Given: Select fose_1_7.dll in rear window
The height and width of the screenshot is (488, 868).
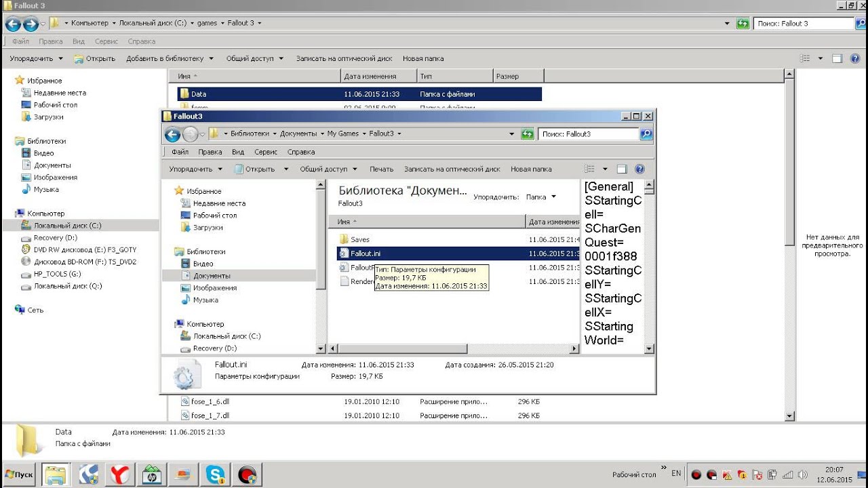Looking at the screenshot, I should pos(210,415).
